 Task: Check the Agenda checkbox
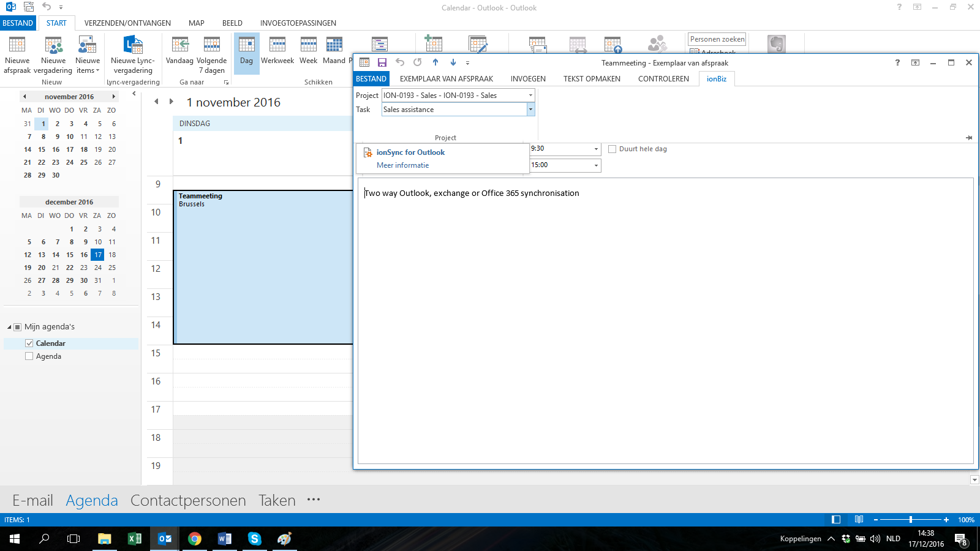[x=29, y=356]
